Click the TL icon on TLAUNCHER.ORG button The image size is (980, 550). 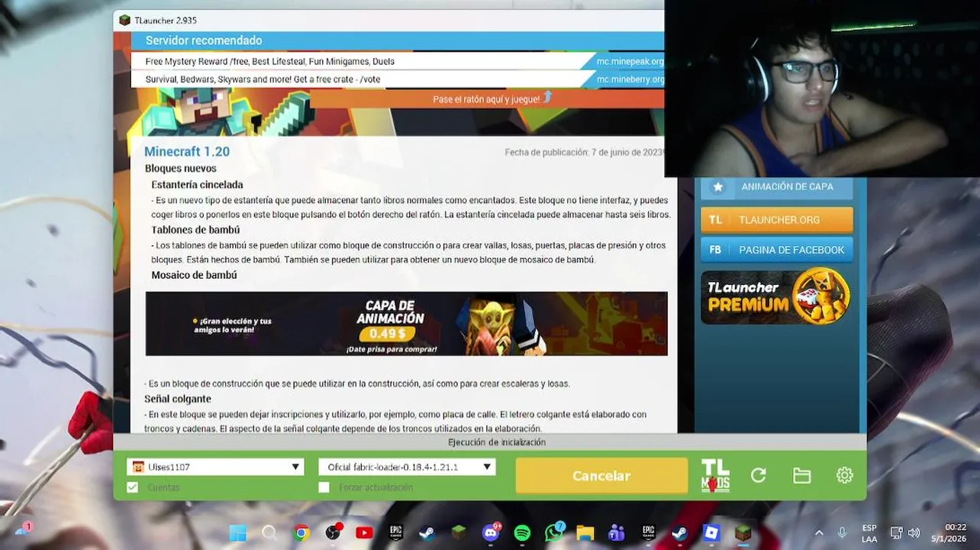pos(715,219)
